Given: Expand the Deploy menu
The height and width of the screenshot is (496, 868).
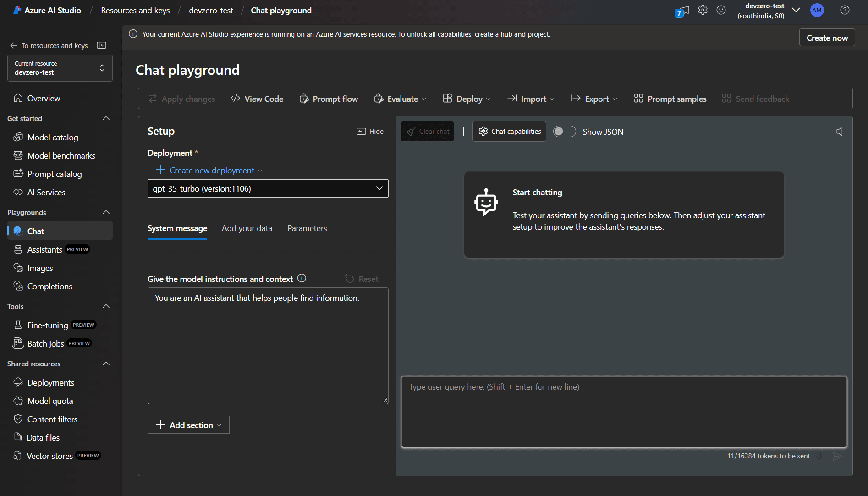Looking at the screenshot, I should pyautogui.click(x=466, y=99).
